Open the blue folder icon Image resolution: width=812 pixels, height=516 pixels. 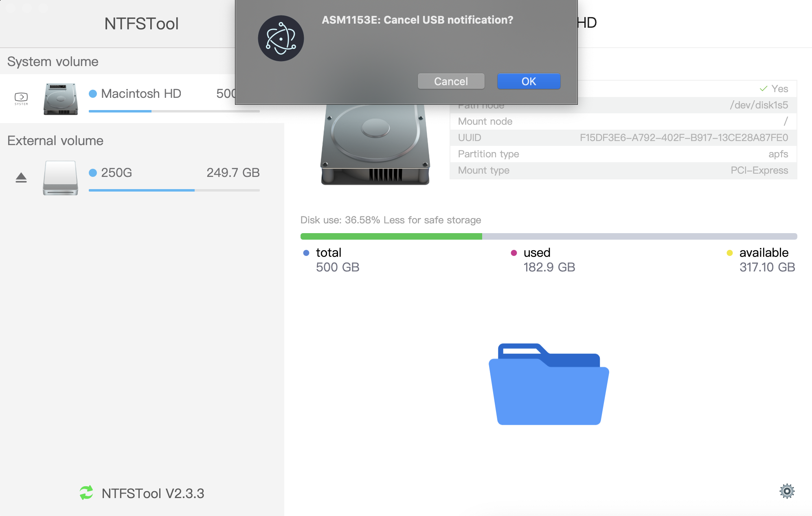[549, 384]
